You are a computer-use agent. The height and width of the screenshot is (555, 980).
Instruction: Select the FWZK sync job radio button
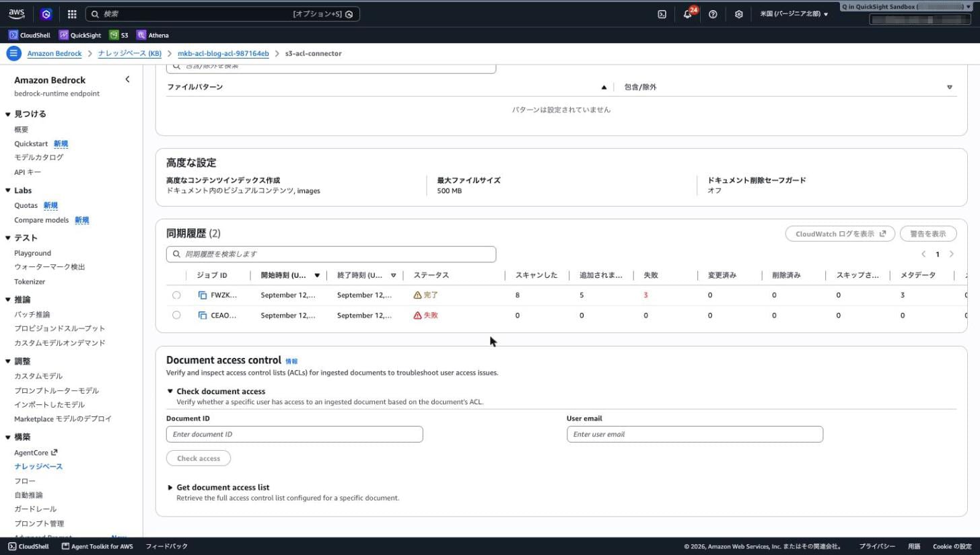pyautogui.click(x=176, y=295)
